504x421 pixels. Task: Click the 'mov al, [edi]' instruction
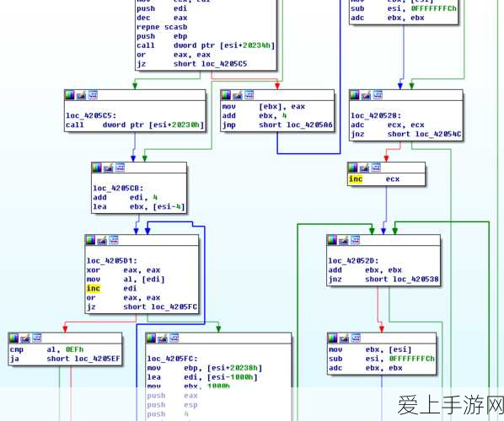(x=126, y=280)
